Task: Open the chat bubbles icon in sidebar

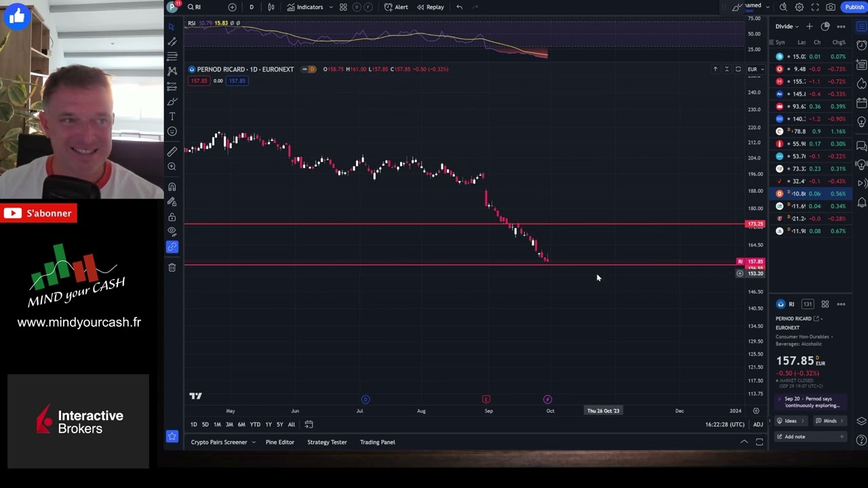Action: tap(861, 144)
